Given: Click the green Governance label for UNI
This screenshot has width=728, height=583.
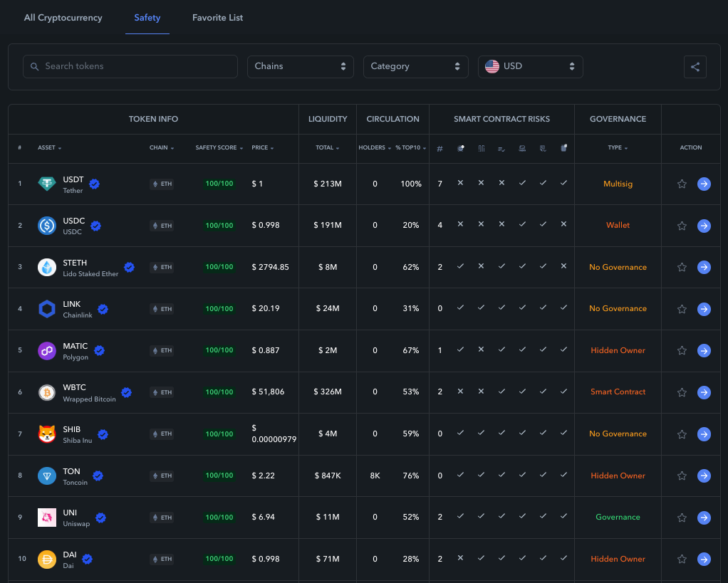Looking at the screenshot, I should (618, 517).
